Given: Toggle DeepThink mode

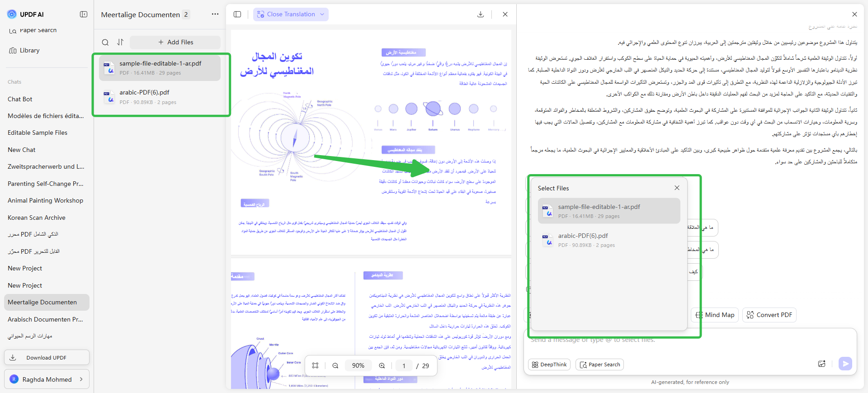Looking at the screenshot, I should tap(549, 365).
